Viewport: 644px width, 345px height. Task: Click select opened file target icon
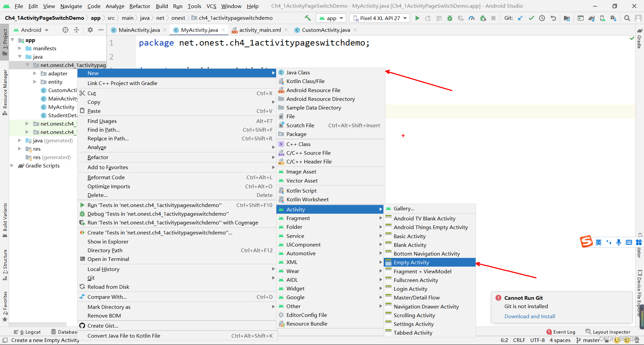pos(65,30)
